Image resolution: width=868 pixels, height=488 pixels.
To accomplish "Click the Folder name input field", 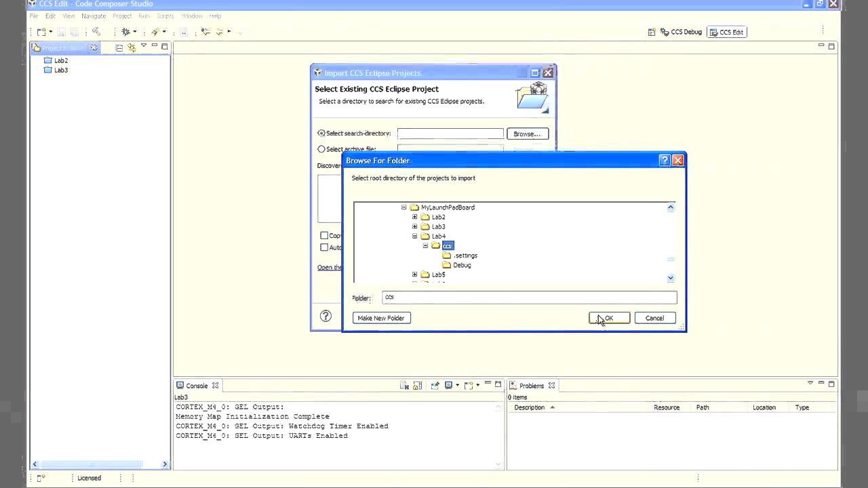I will coord(529,298).
